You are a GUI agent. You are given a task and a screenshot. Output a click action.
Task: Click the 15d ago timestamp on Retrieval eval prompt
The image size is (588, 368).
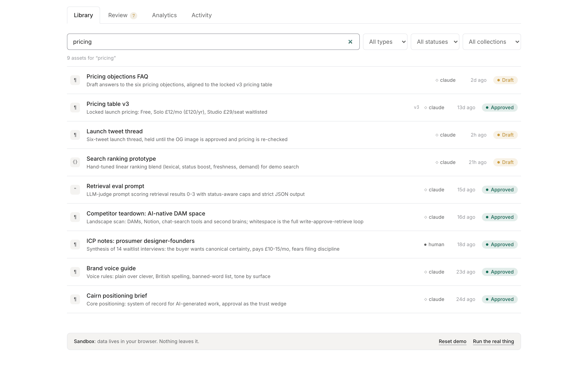[x=466, y=190]
